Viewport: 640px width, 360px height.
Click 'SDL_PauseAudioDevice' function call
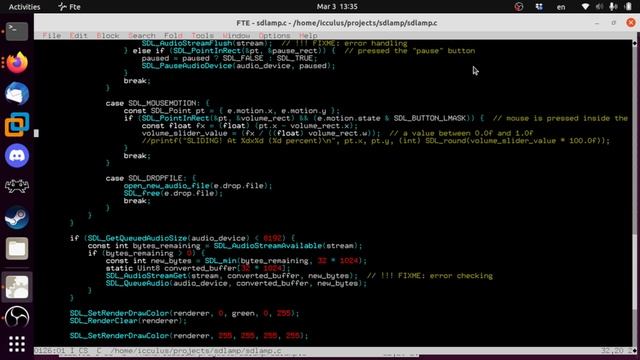tap(187, 66)
